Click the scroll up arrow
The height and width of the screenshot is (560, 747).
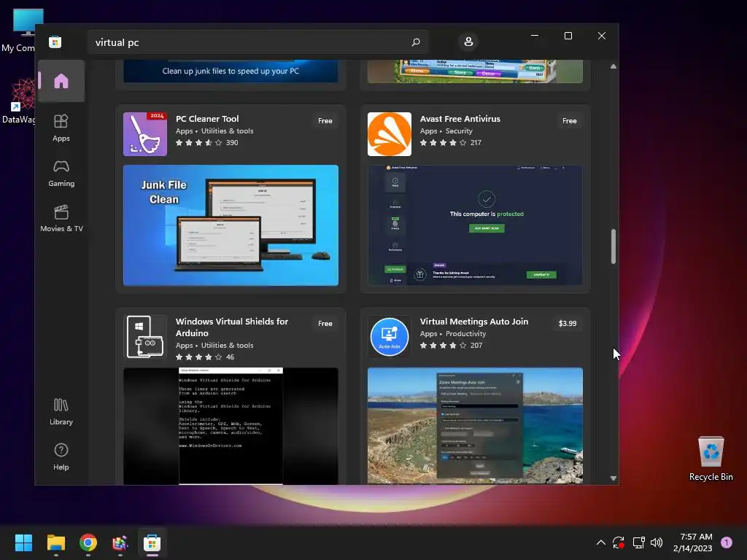[613, 66]
